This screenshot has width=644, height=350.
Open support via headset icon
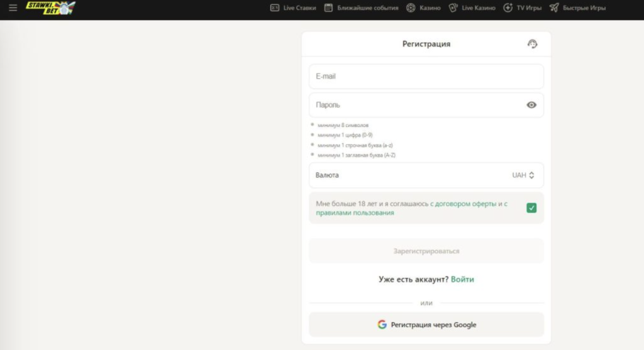[x=532, y=44]
